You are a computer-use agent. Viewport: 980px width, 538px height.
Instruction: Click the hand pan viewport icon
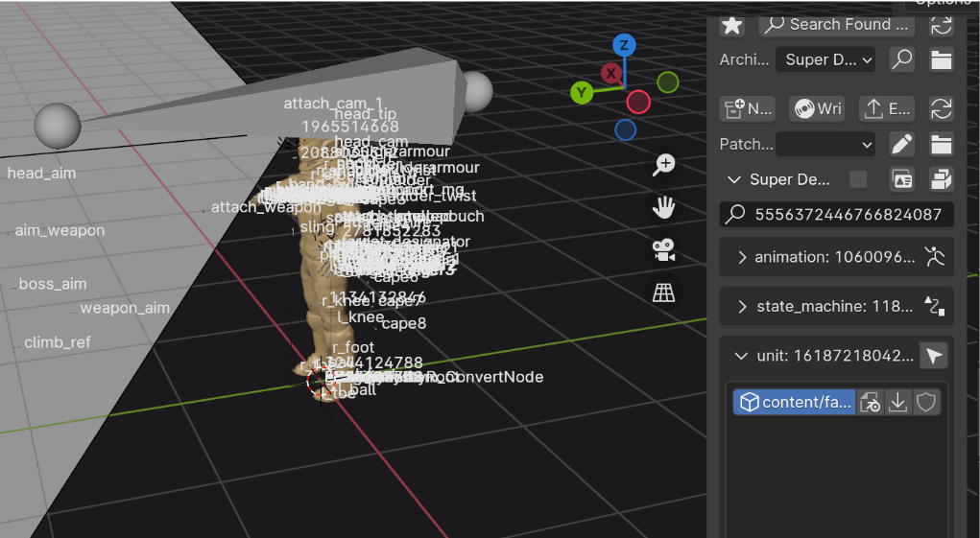coord(664,208)
